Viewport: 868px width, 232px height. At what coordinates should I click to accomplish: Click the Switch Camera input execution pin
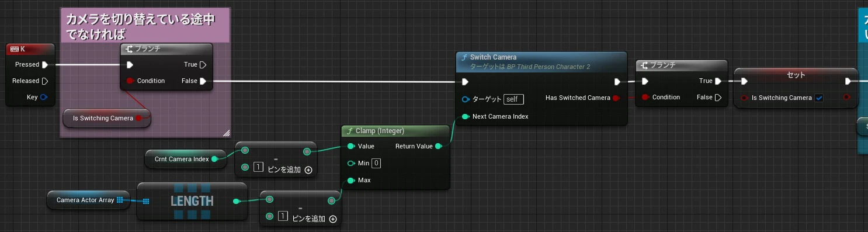tap(465, 81)
